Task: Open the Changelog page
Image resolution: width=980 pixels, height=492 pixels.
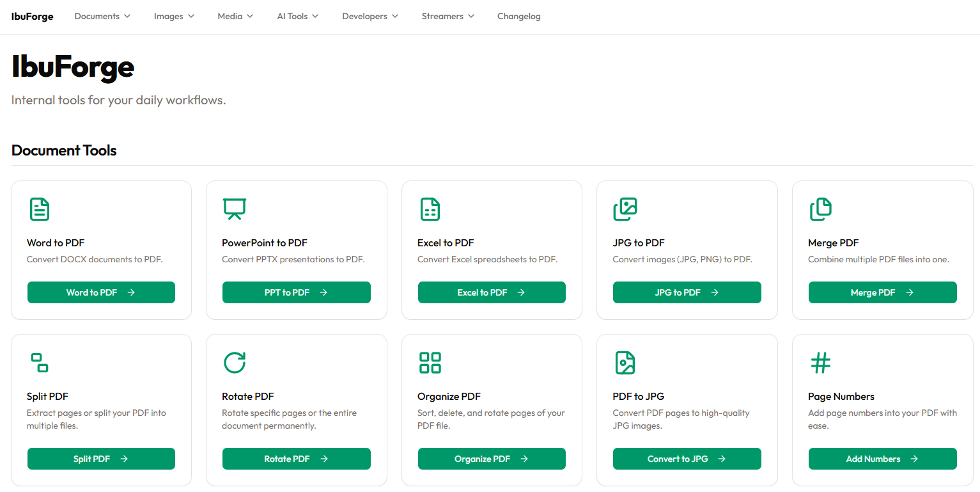Action: tap(518, 16)
